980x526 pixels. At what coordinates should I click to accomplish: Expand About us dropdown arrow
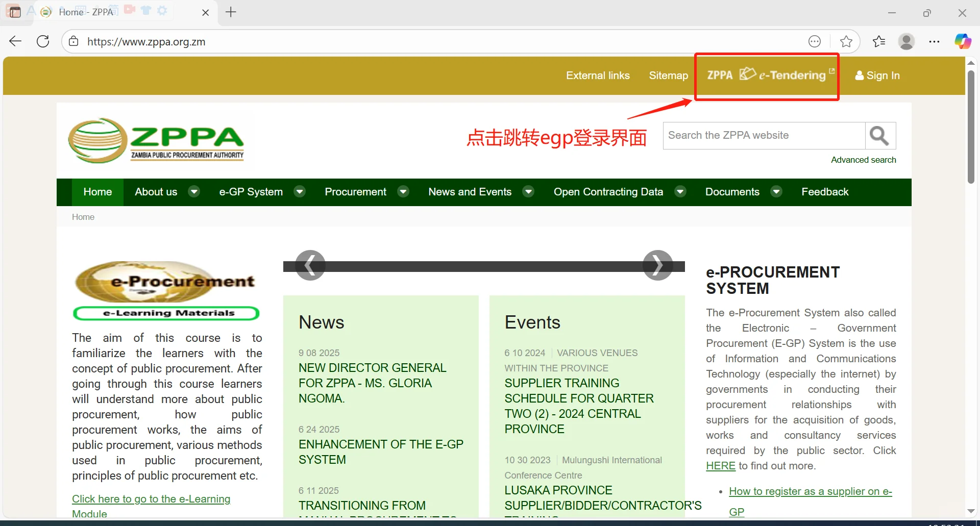194,192
